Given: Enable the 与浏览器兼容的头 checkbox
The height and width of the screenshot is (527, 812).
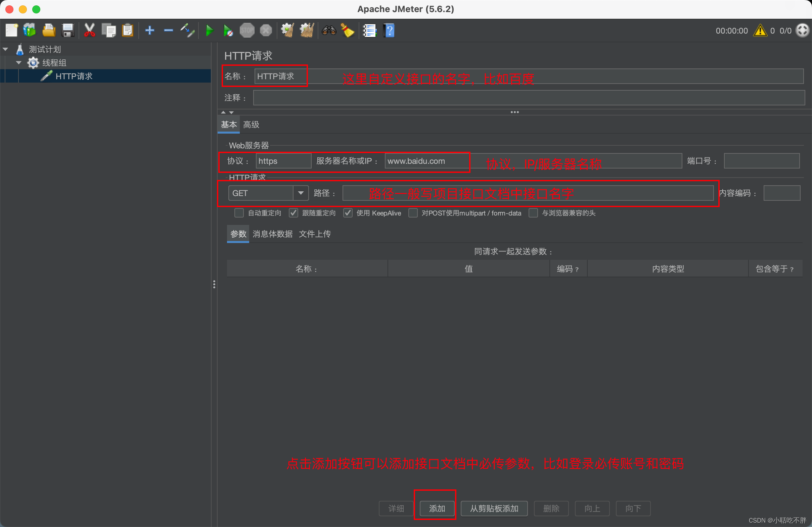Looking at the screenshot, I should point(533,213).
